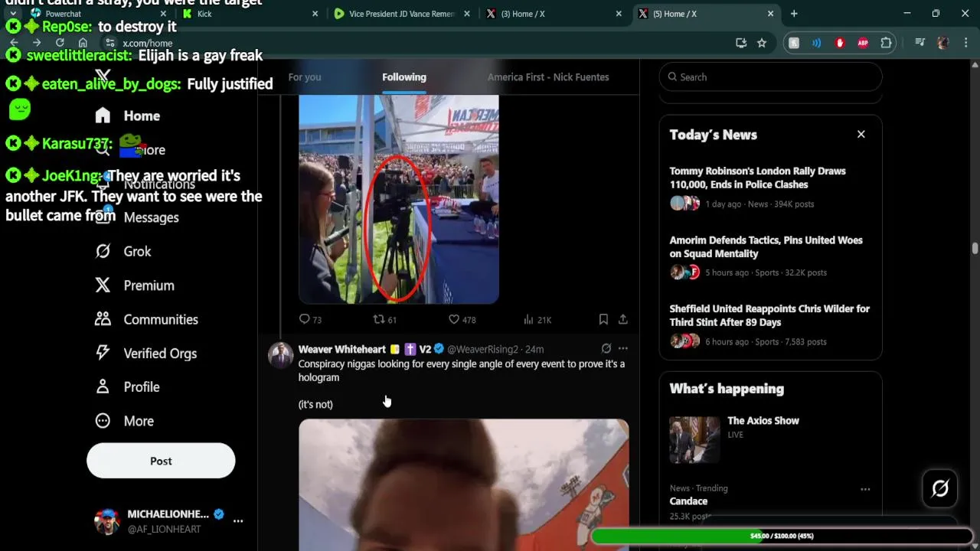Image resolution: width=980 pixels, height=551 pixels.
Task: Open the Extensions puzzle menu
Action: click(x=886, y=43)
